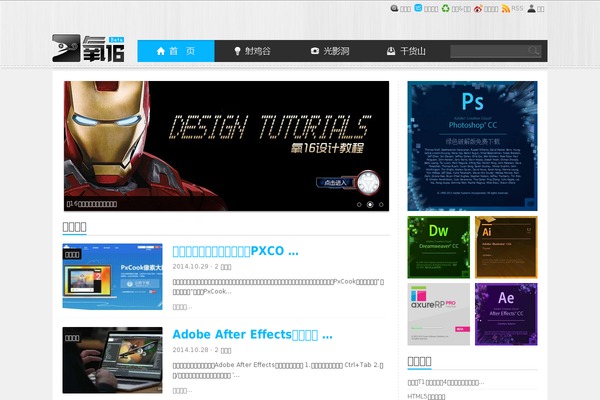Image resolution: width=600 pixels, height=400 pixels.
Task: Open the 光影洞 navigation tab
Action: click(330, 51)
